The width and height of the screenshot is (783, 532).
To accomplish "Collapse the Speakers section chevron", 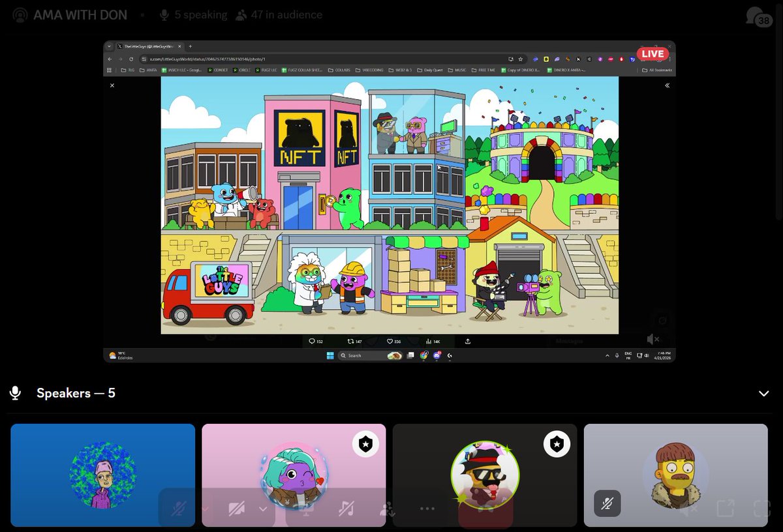I will coord(763,393).
